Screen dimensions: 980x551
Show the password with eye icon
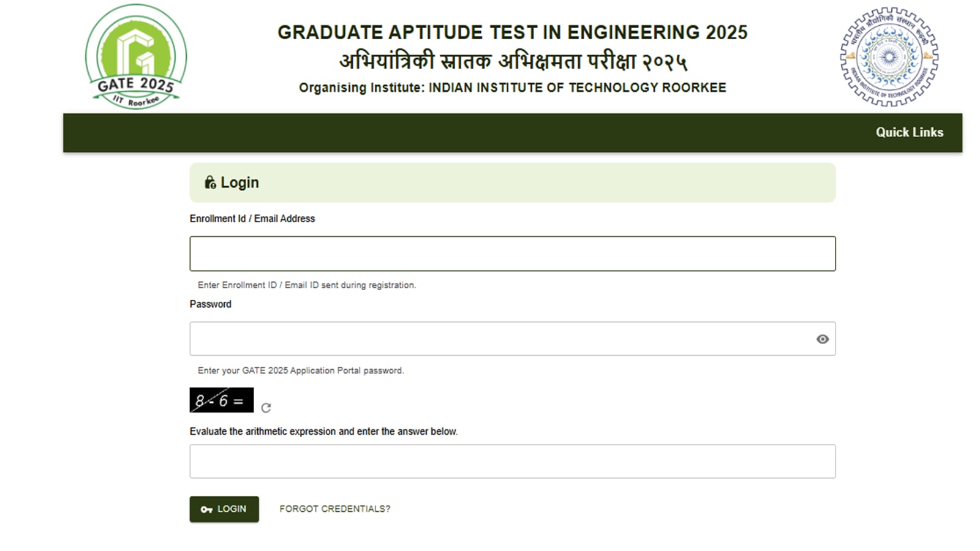[822, 339]
